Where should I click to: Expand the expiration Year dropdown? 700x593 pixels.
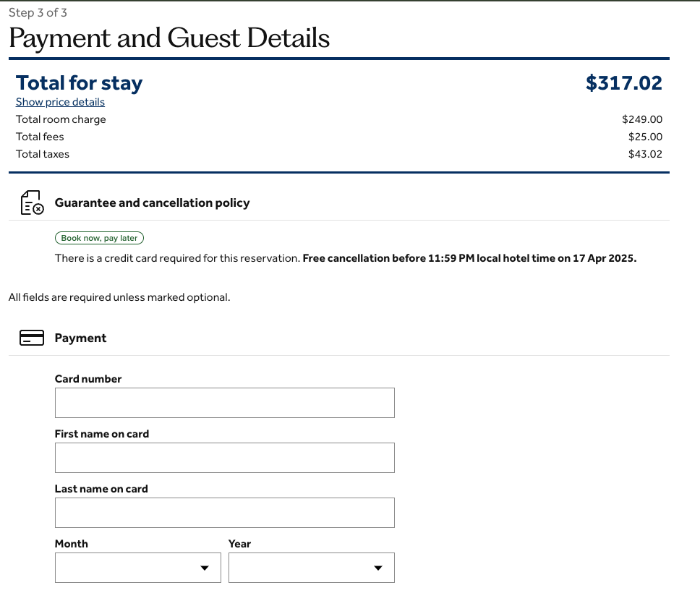[311, 568]
